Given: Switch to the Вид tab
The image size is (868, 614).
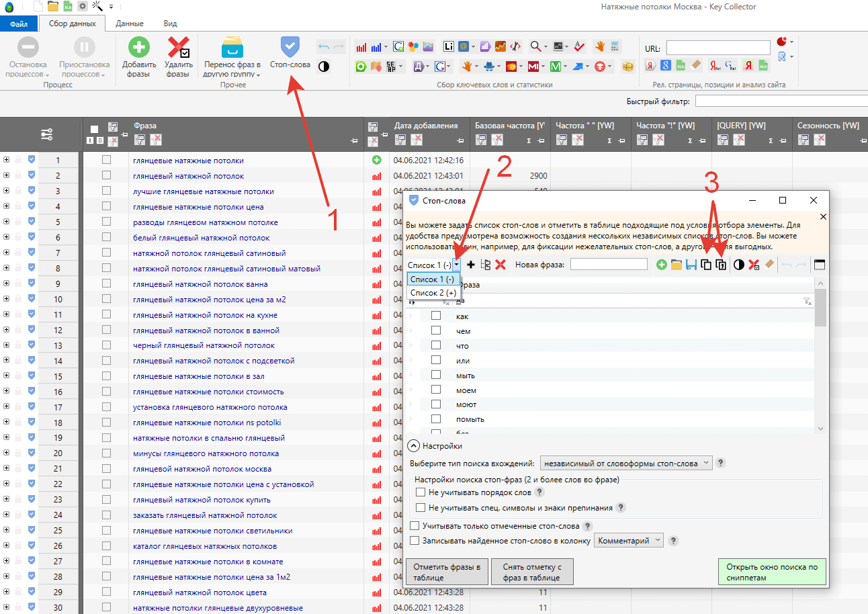Looking at the screenshot, I should 171,24.
